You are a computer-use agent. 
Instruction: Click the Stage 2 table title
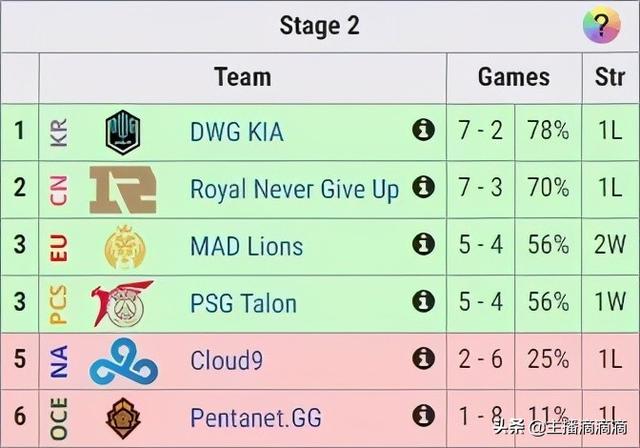[319, 25]
